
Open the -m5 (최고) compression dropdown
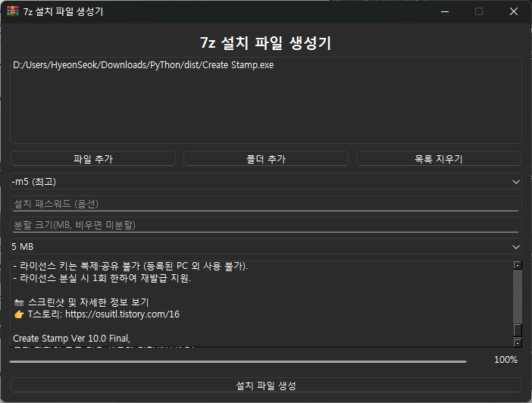tap(266, 182)
